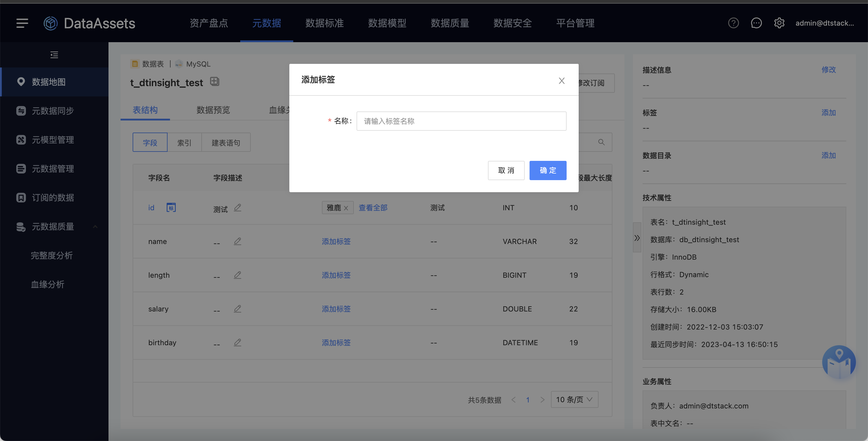The width and height of the screenshot is (868, 441).
Task: Select the 索引 segment
Action: (x=184, y=142)
